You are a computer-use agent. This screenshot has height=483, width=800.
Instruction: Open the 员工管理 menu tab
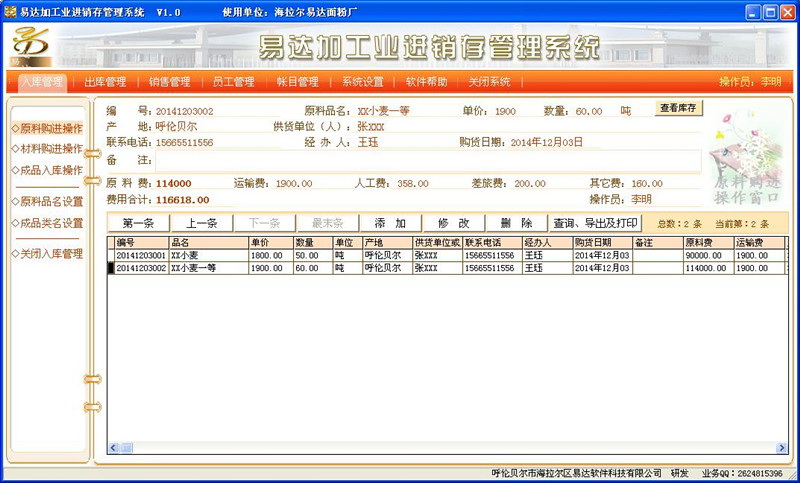coord(233,82)
